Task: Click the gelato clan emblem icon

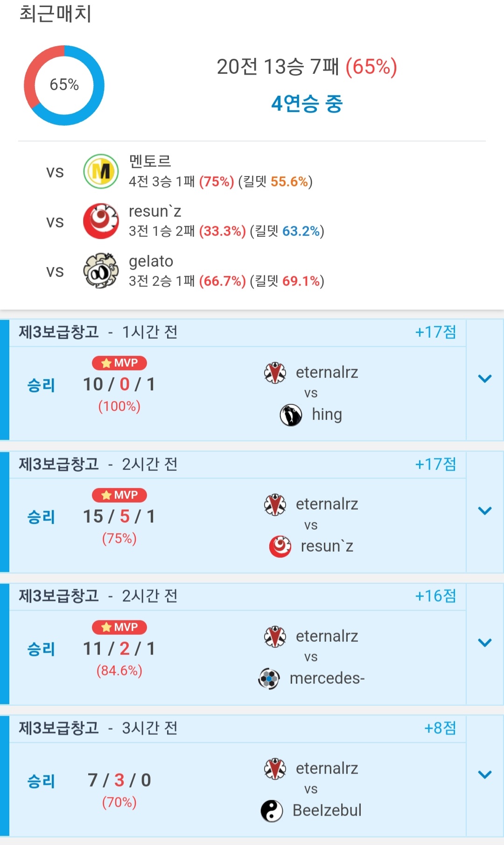Action: tap(101, 271)
